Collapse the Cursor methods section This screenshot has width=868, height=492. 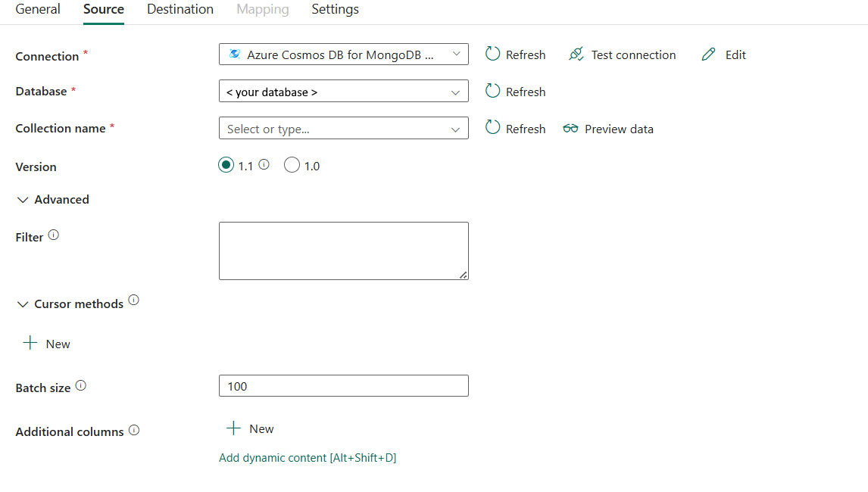click(x=22, y=304)
